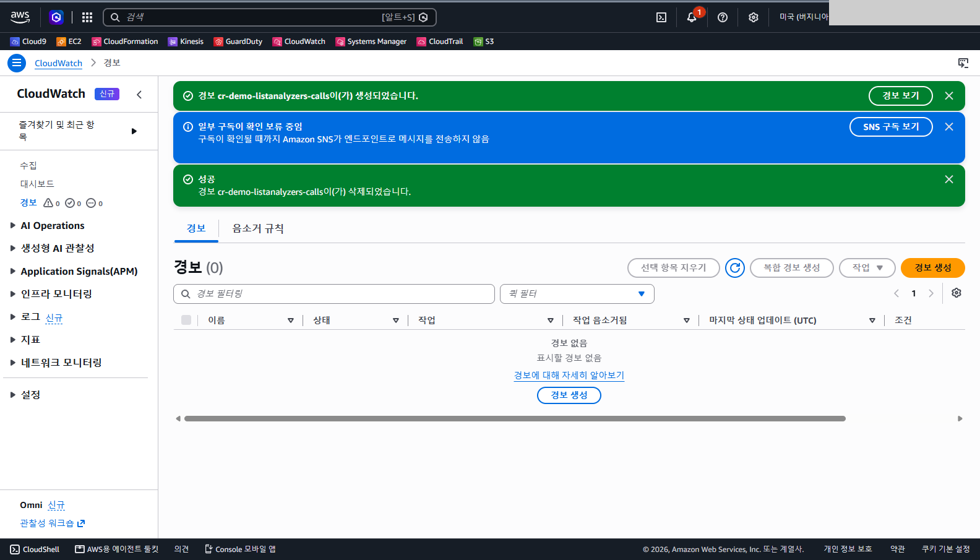Refresh the alarms list
The height and width of the screenshot is (560, 980).
[x=735, y=268]
